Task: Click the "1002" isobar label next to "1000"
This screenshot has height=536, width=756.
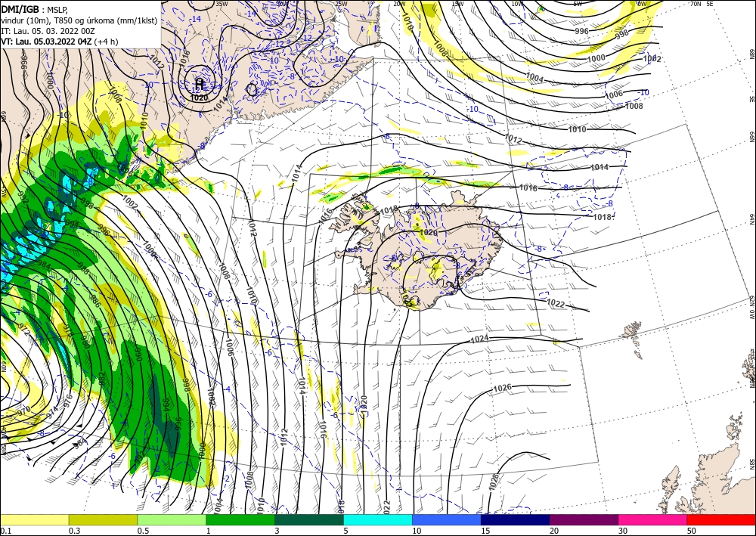Action: pos(652,59)
